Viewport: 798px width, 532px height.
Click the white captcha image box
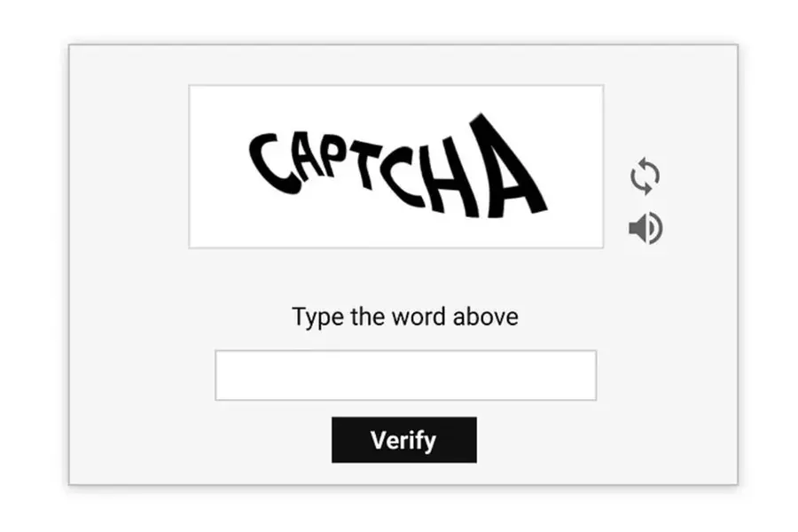tap(396, 167)
